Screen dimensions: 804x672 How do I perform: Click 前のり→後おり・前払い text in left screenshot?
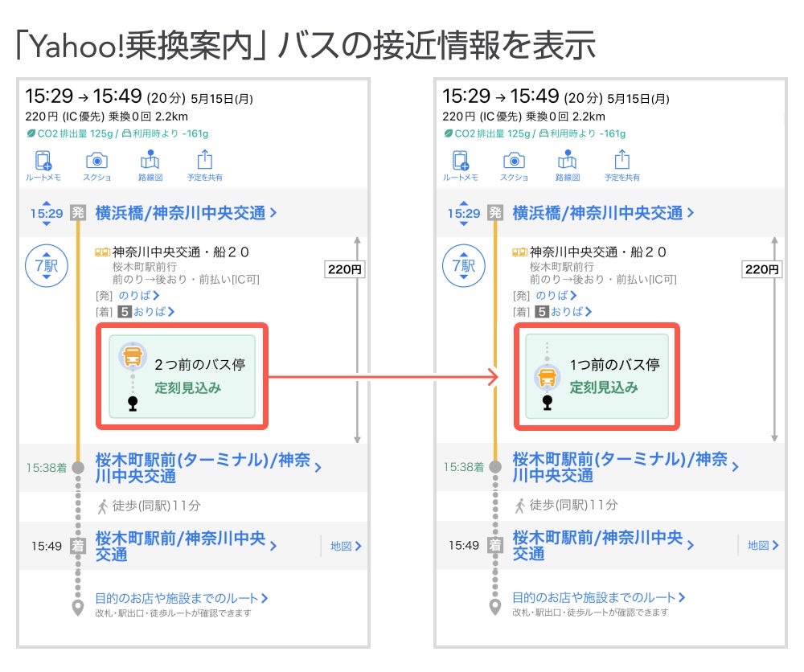tap(187, 280)
